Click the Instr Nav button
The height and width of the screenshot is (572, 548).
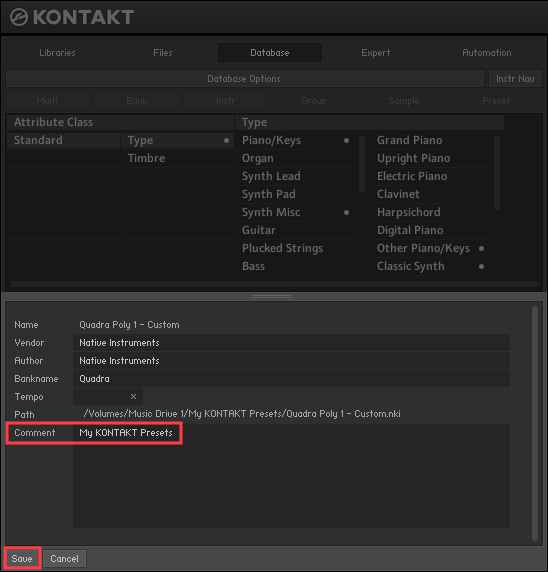(515, 78)
